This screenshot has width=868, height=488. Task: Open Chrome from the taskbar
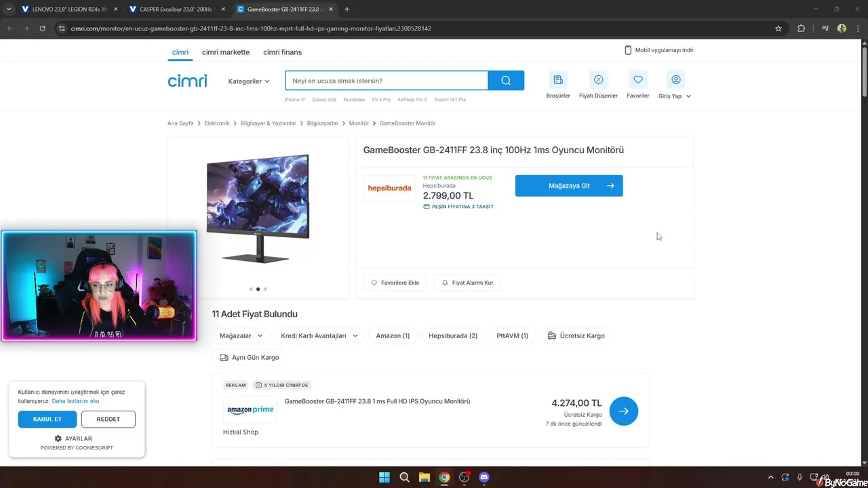coord(444,477)
